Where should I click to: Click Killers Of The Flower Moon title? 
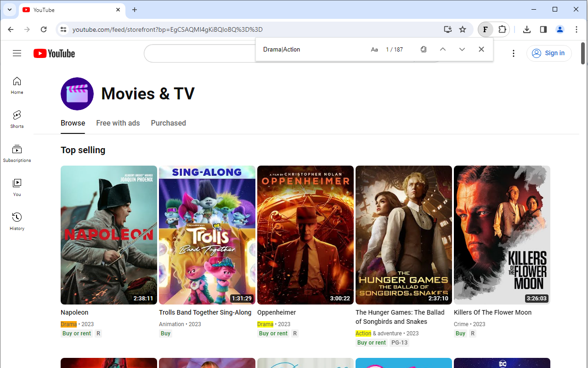pyautogui.click(x=492, y=312)
